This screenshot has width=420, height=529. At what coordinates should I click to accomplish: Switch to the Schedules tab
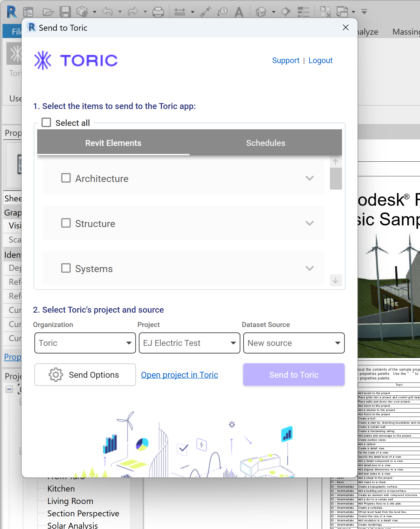[x=266, y=143]
